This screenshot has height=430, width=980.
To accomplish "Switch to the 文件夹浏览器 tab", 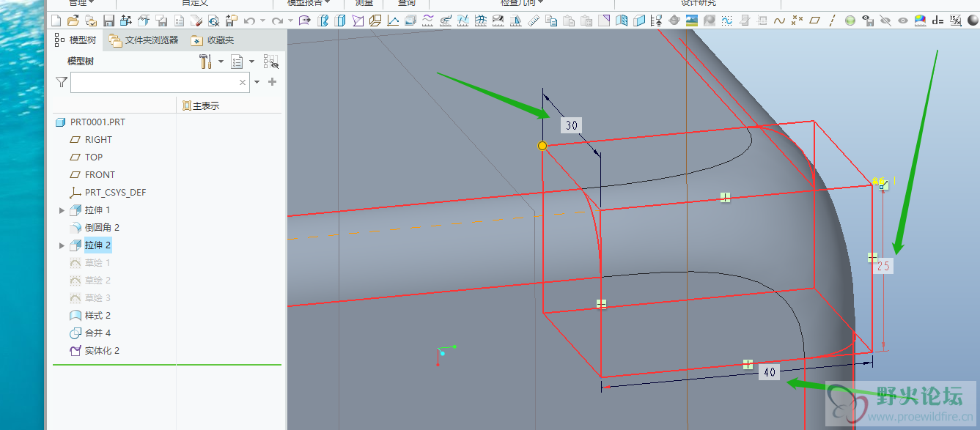I will [144, 40].
